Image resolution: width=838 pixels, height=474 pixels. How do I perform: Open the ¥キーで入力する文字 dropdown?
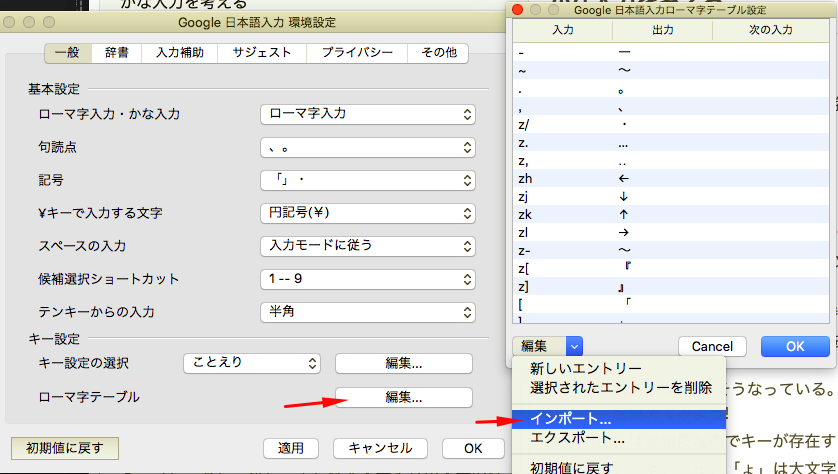click(x=368, y=213)
